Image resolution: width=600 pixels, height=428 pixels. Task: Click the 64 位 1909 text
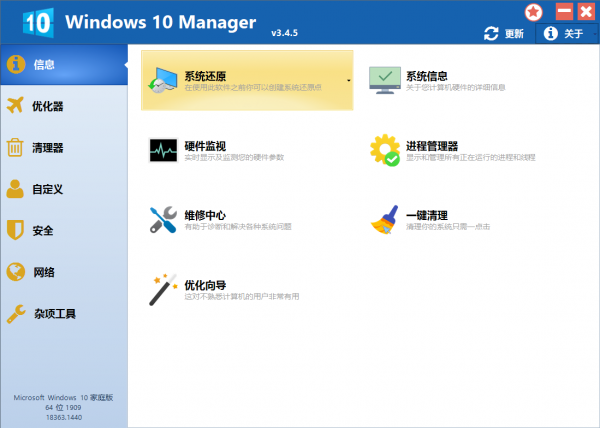pyautogui.click(x=63, y=408)
